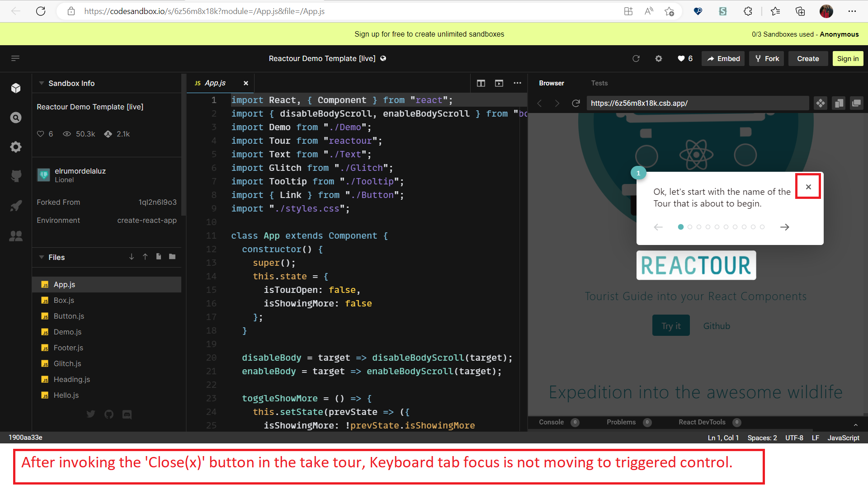This screenshot has width=868, height=499.
Task: Open the Live collaboration panel
Action: 16,236
